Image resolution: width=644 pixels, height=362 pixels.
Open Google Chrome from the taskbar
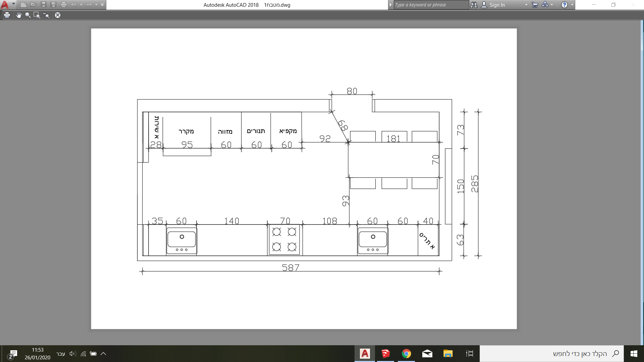(x=406, y=354)
